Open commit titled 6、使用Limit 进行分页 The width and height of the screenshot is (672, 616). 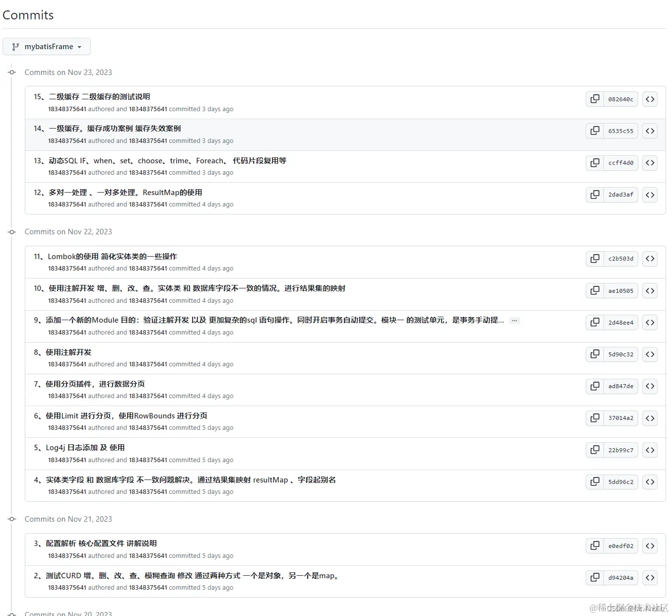click(121, 416)
